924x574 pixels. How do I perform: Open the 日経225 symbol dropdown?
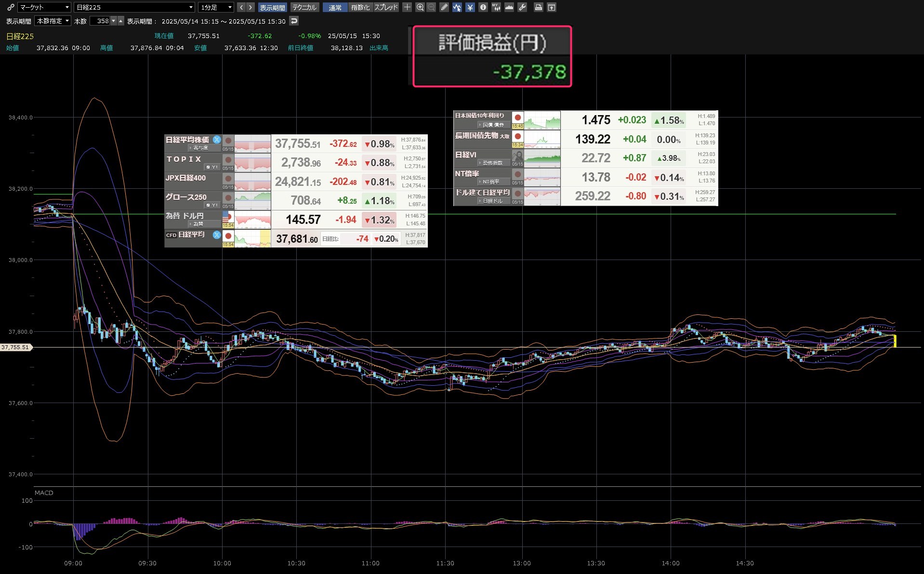click(134, 7)
